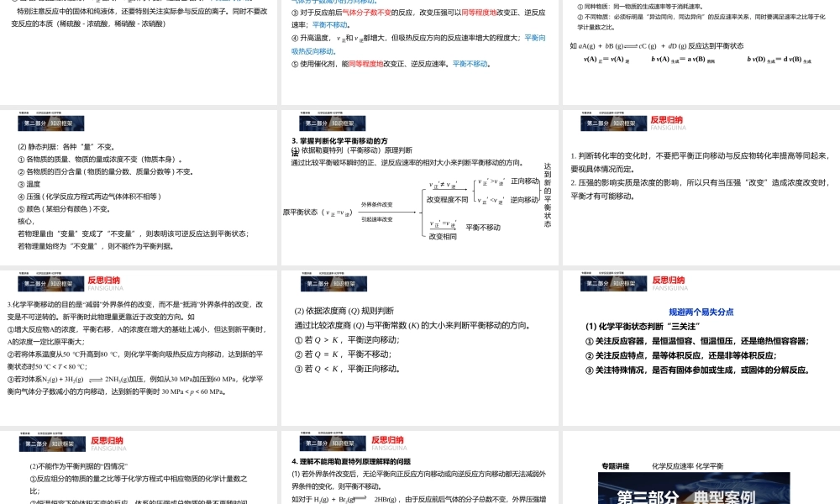
Task: Click the line ① 若 Q > K，平衡逆向移动
Action: [x=347, y=339]
